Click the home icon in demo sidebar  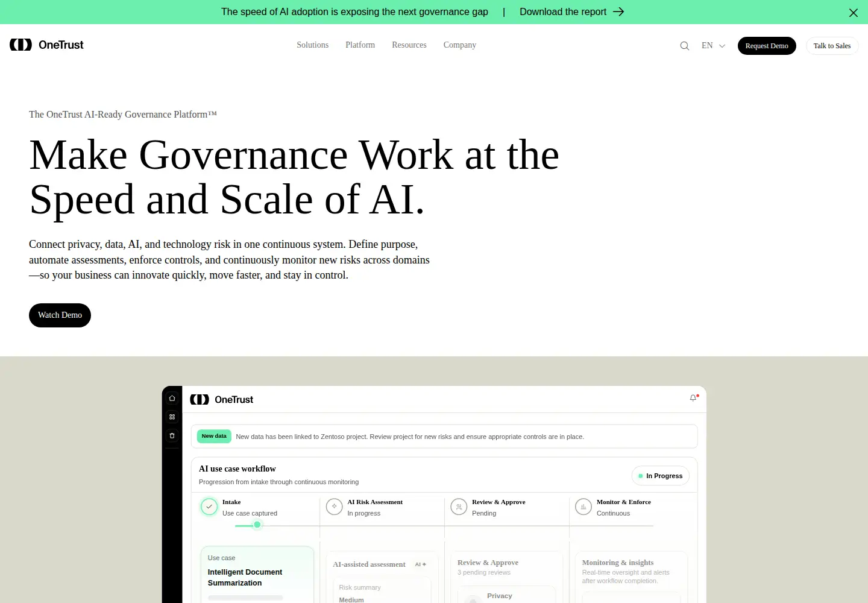pos(172,398)
